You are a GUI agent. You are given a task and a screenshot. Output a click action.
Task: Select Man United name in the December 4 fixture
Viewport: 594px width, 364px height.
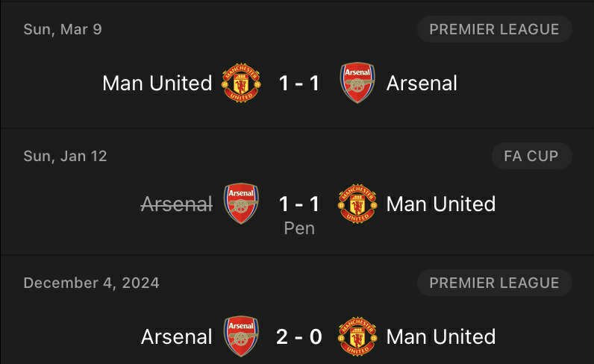point(441,336)
